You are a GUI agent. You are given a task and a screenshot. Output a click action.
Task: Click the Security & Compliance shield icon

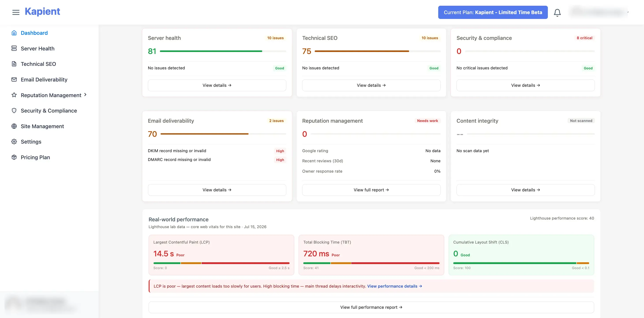(x=14, y=111)
